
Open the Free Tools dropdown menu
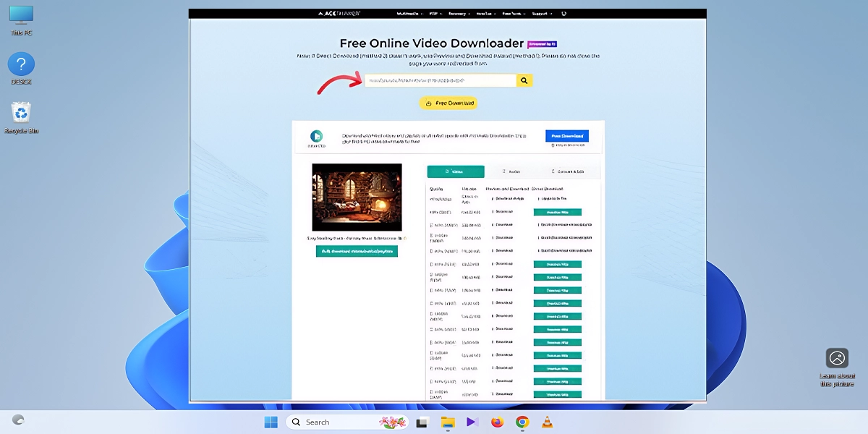514,13
